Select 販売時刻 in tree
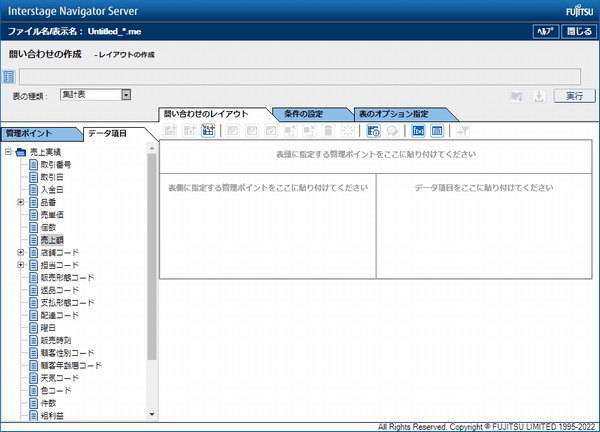 point(56,341)
